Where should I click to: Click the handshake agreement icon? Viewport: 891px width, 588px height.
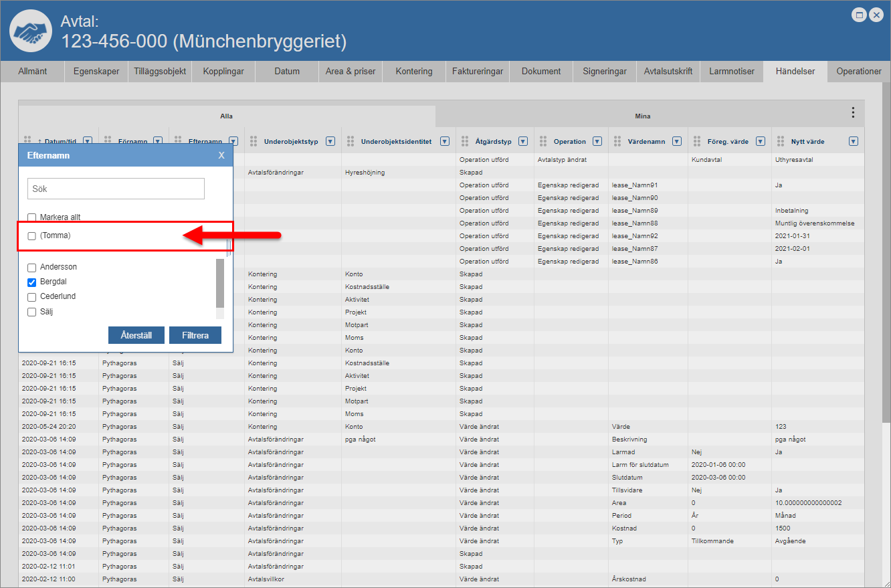(x=31, y=31)
